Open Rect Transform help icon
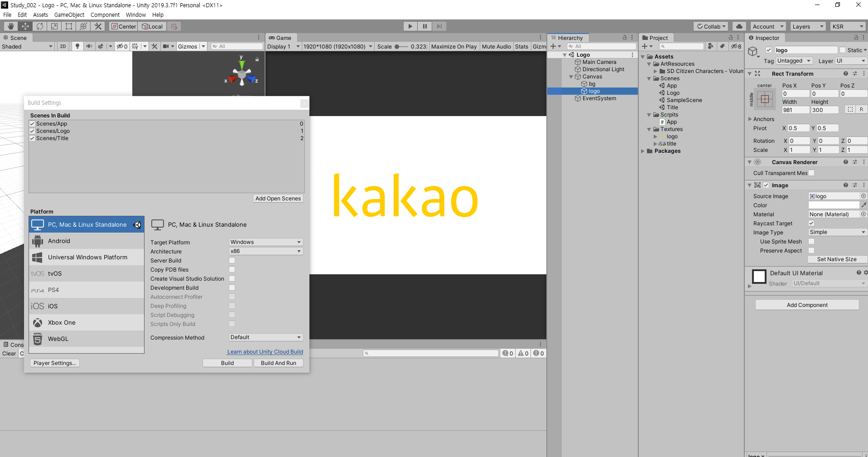Viewport: 868px width, 457px height. tap(845, 73)
